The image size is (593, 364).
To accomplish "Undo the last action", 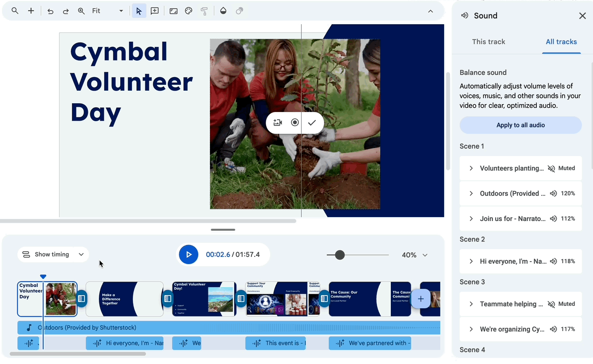I will (50, 11).
